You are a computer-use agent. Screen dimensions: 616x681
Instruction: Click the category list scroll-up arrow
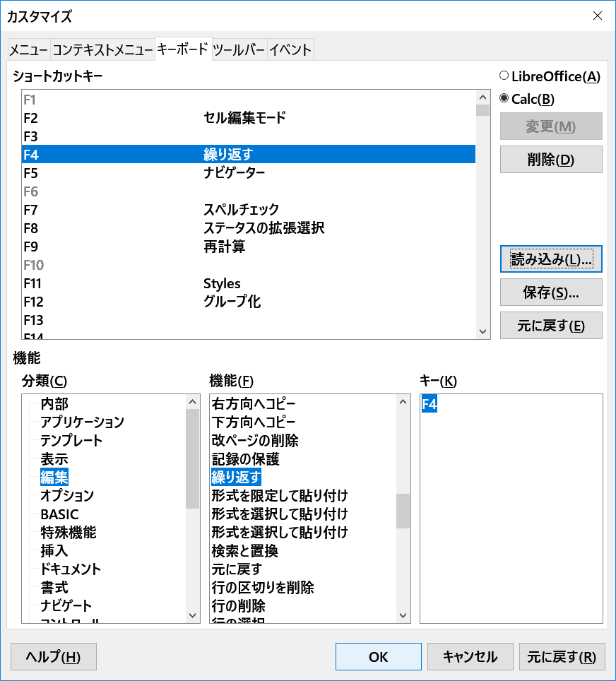(x=193, y=402)
